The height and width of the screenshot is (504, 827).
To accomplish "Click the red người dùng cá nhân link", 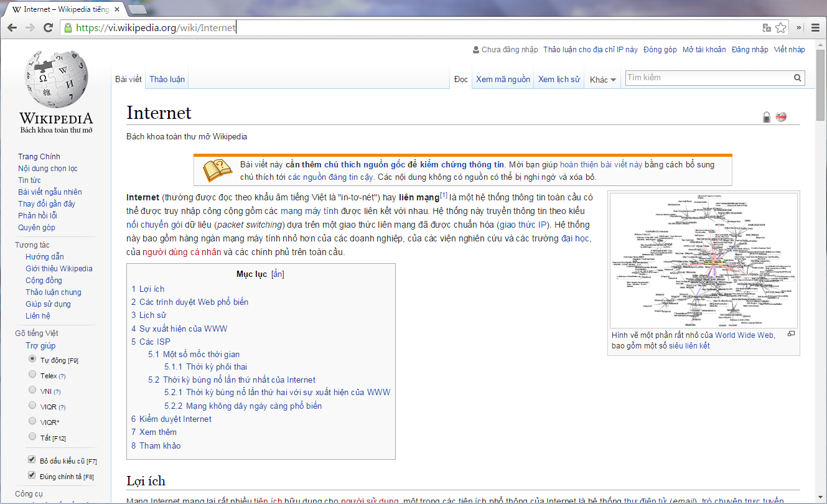I will [182, 252].
